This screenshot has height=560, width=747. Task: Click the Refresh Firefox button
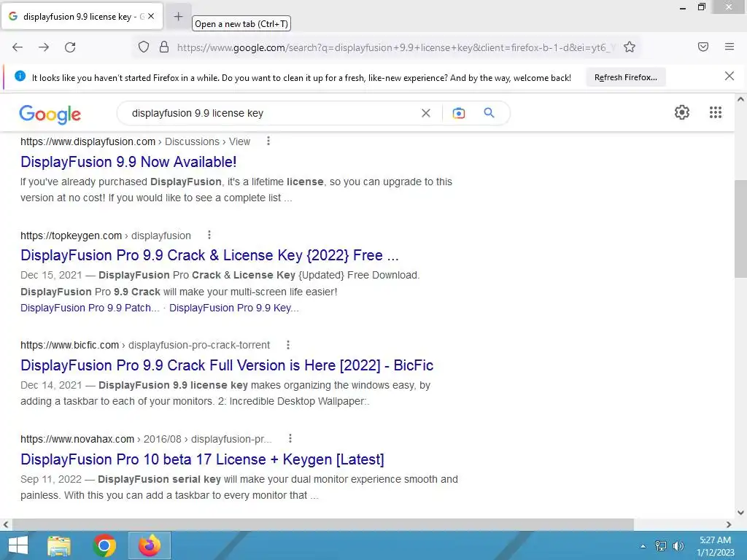pyautogui.click(x=625, y=77)
